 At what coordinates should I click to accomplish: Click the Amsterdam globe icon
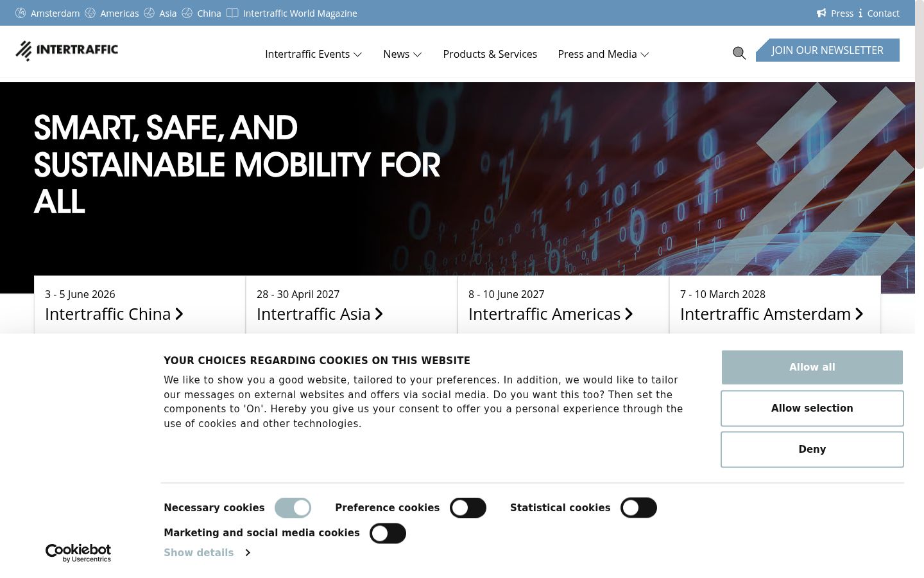point(21,13)
